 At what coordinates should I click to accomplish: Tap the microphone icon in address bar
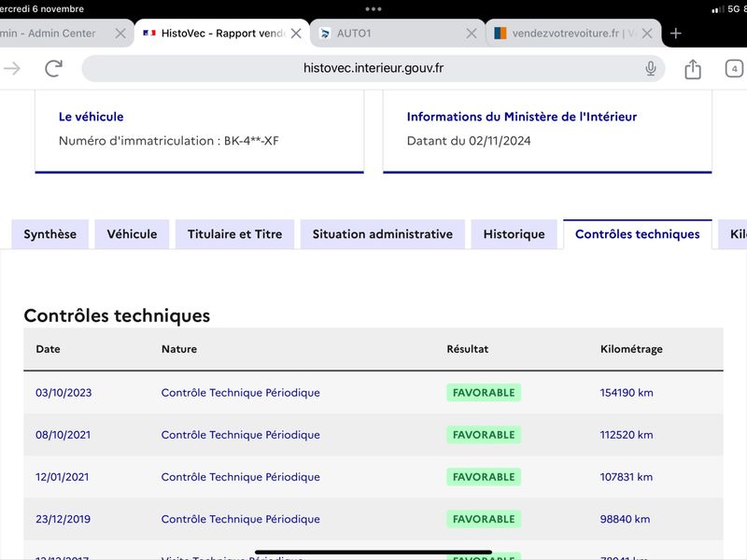coord(650,68)
